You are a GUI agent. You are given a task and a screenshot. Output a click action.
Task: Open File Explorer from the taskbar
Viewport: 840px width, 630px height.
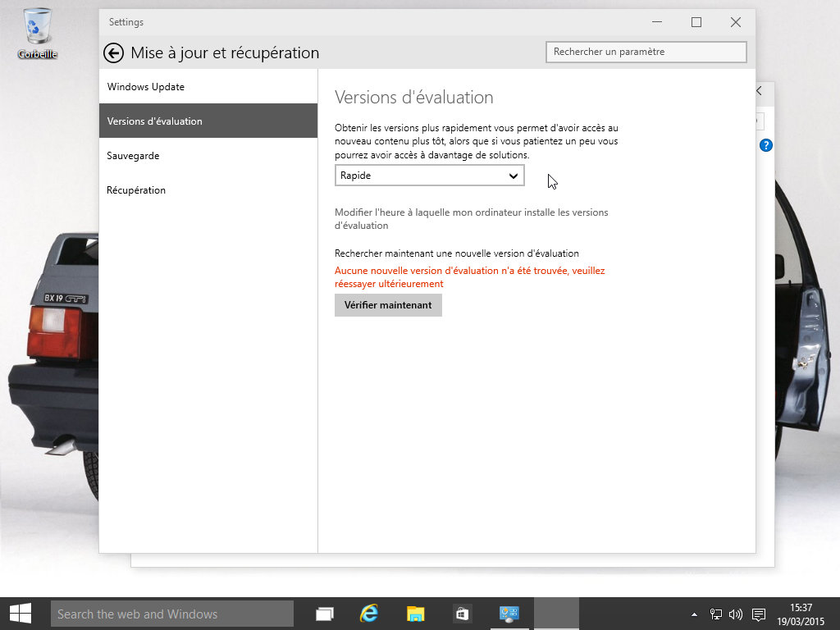415,613
